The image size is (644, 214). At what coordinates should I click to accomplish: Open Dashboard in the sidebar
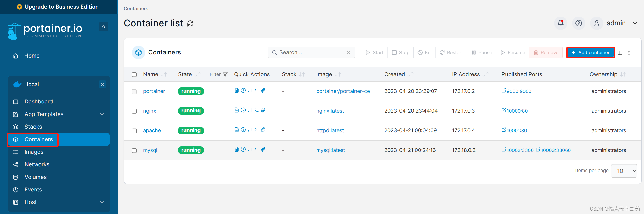tap(59, 102)
